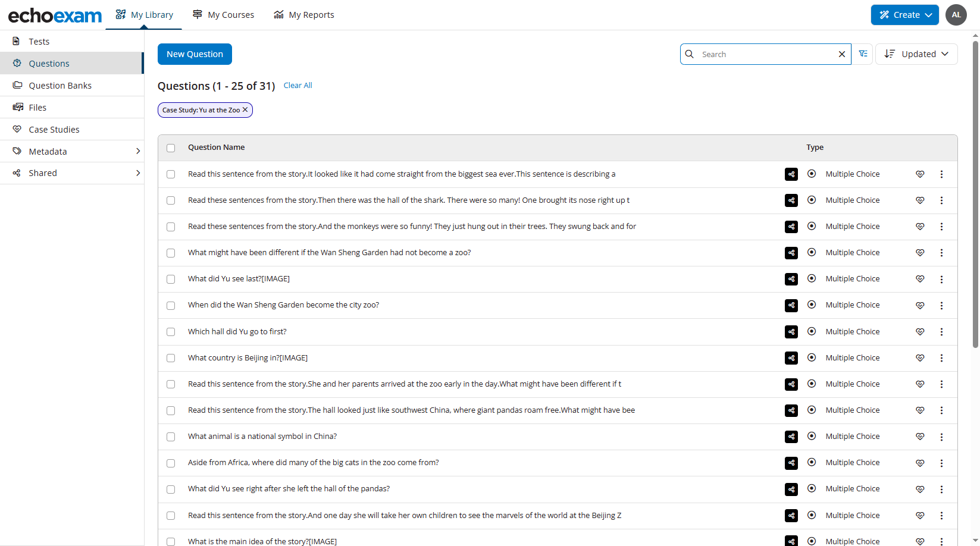Screen dimensions: 980x546
Task: Click case study heart icon on 'What country is Beijing in?' row
Action: click(920, 358)
